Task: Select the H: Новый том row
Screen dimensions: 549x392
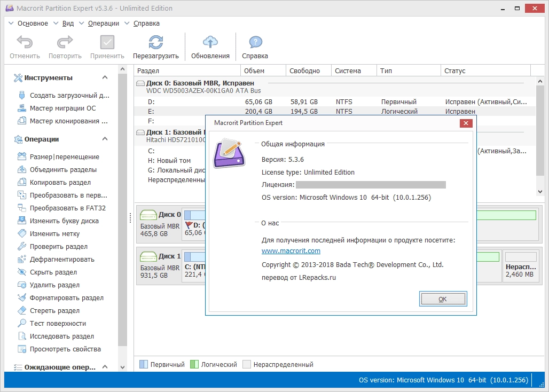Action: [169, 161]
